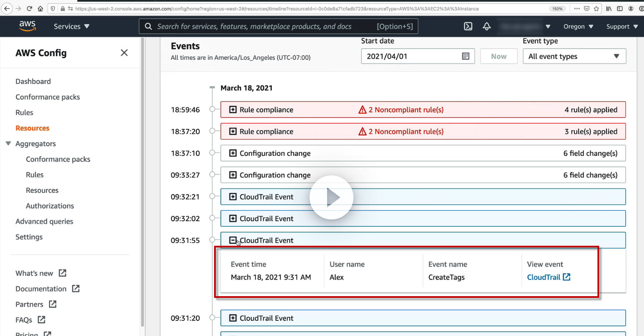Open the All event types dropdown

pyautogui.click(x=574, y=56)
